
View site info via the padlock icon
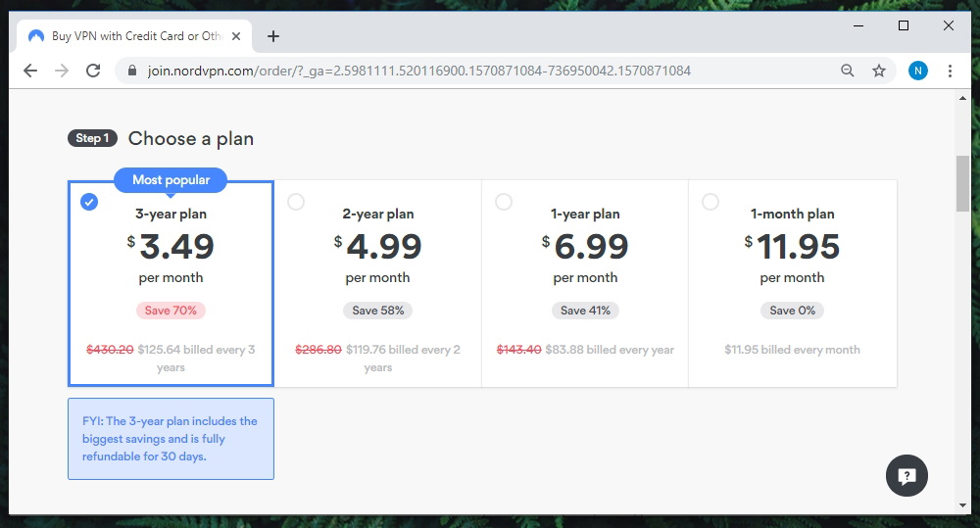(132, 71)
